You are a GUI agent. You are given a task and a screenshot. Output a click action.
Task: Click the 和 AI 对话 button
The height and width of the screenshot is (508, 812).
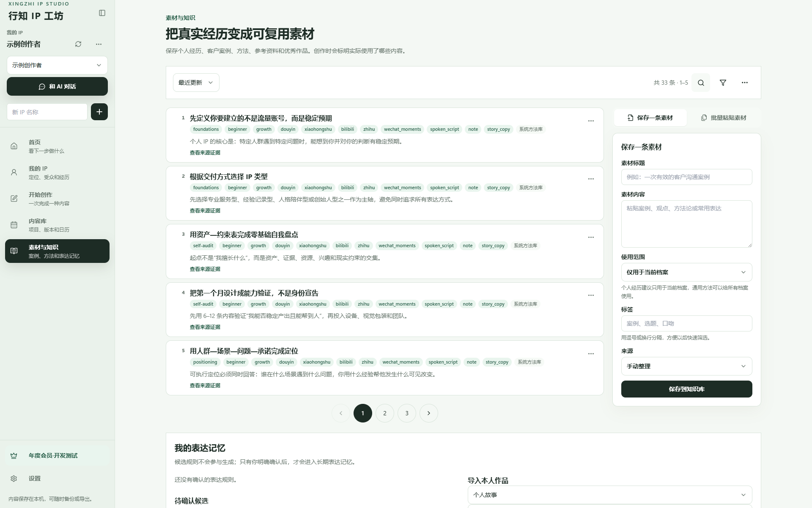pos(57,86)
